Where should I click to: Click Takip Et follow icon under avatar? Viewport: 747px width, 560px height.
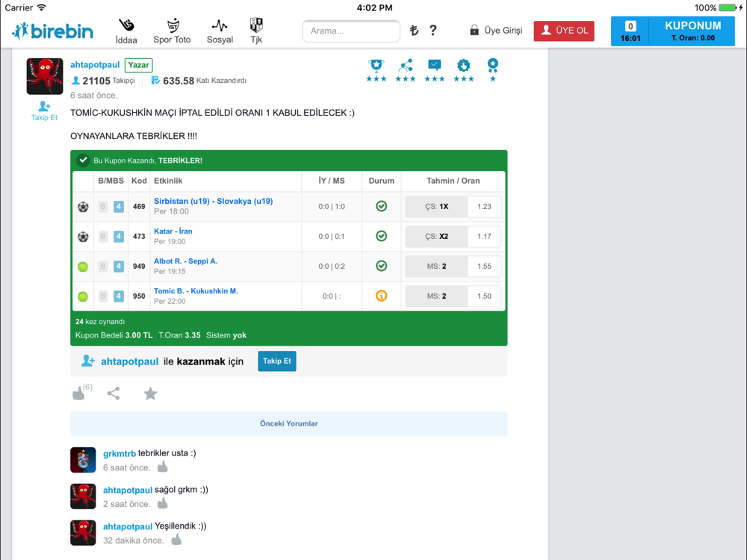pyautogui.click(x=44, y=111)
